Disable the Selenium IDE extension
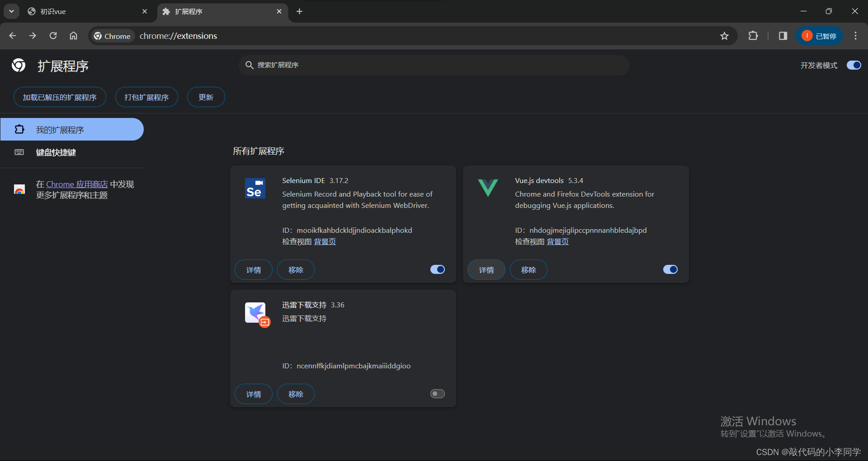Screen dimensions: 868x461 click(437, 269)
